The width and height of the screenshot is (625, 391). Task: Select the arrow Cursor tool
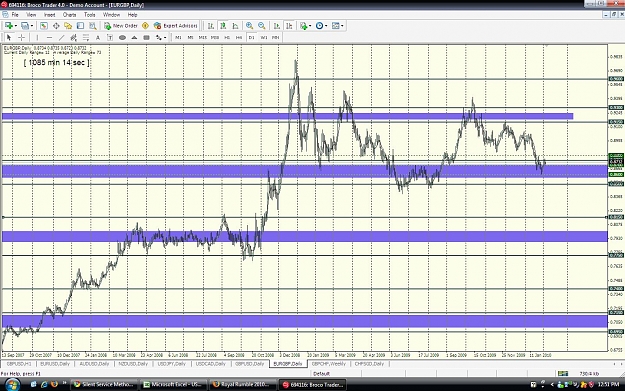[x=9, y=37]
